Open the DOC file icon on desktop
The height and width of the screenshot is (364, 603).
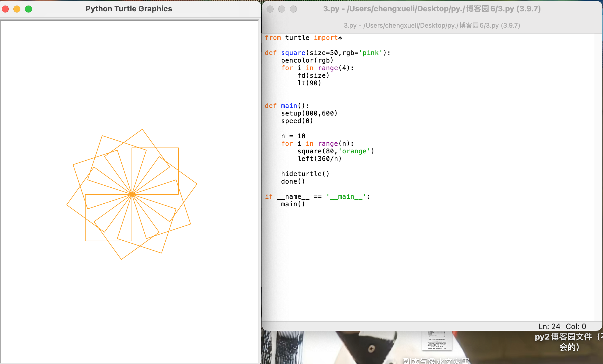[x=437, y=341]
